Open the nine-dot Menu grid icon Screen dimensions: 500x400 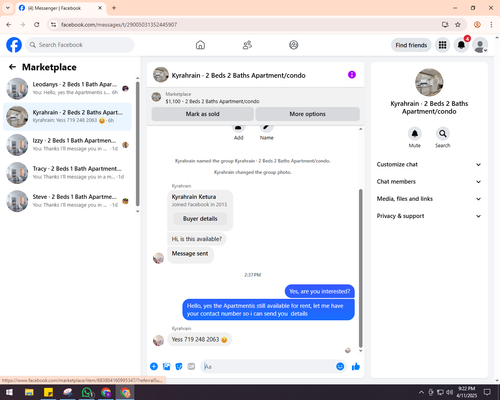[442, 45]
